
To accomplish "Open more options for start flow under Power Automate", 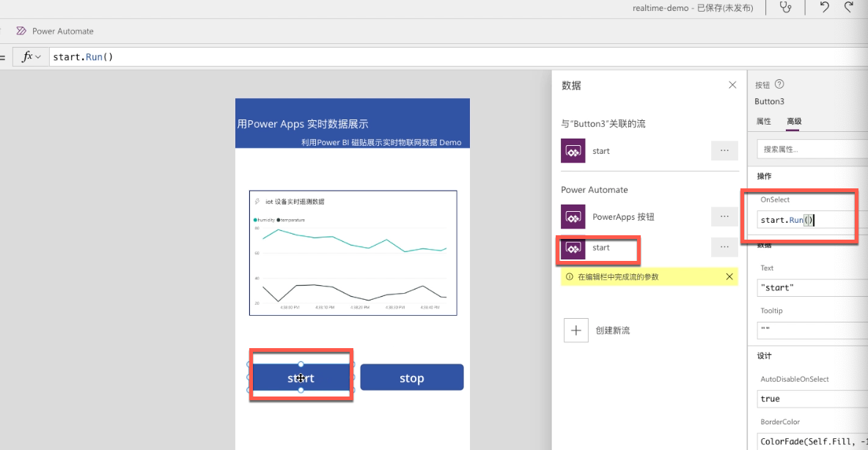I will (724, 247).
